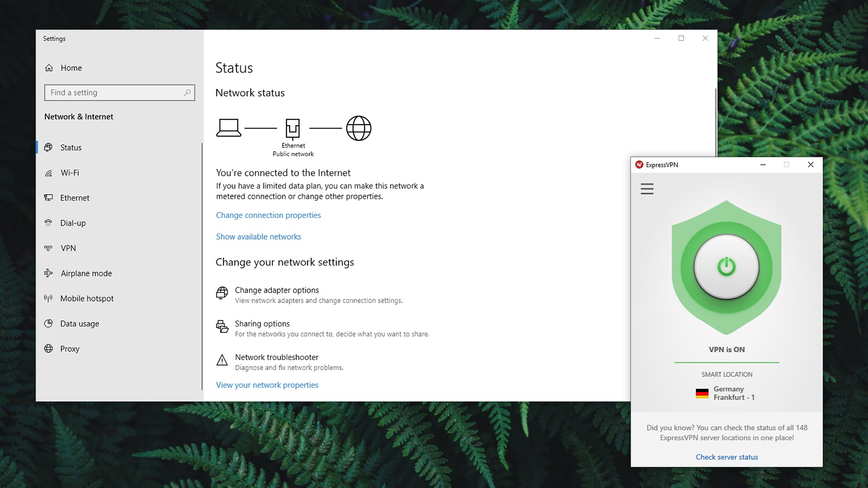This screenshot has height=488, width=868.
Task: Click the Data usage pie icon
Action: [48, 324]
